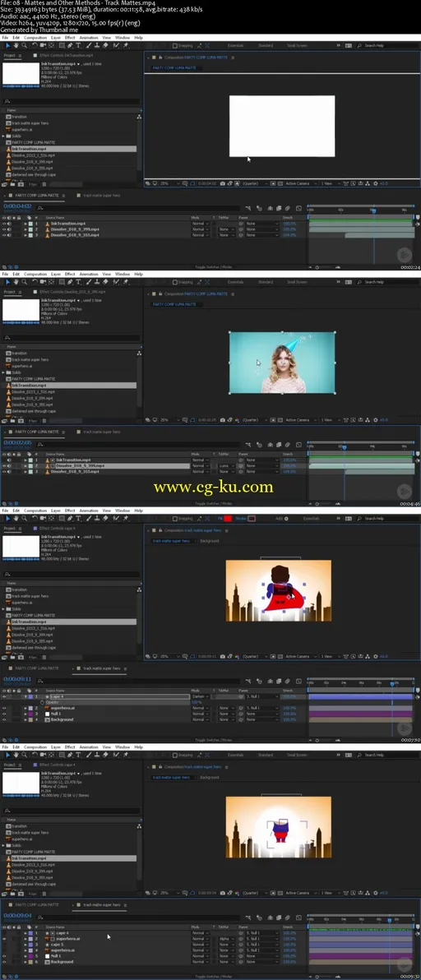Open the (Quarter) resolution dropdown, 00:04:46 frame viewer

click(x=253, y=420)
